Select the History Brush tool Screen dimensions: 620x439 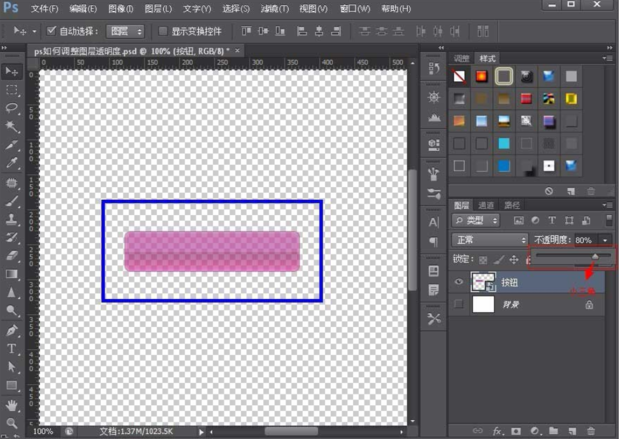click(x=11, y=237)
